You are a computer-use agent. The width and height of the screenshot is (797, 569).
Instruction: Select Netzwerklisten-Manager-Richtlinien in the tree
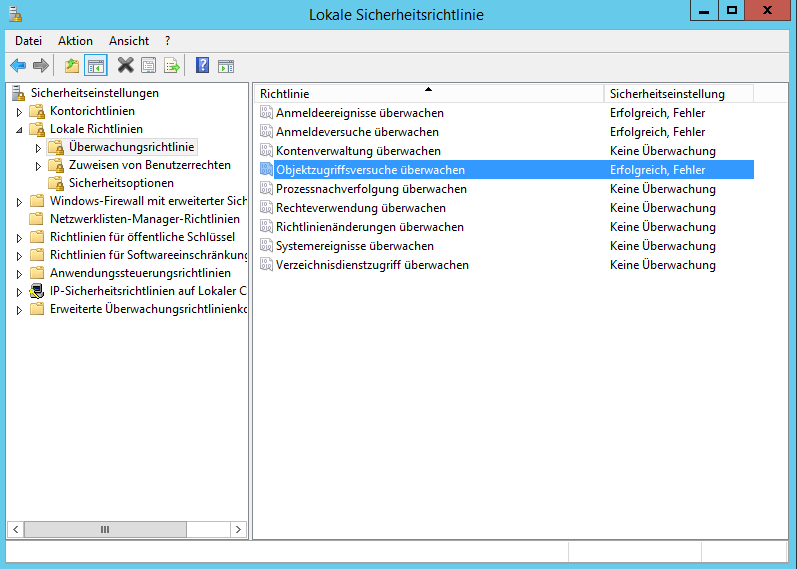(144, 219)
